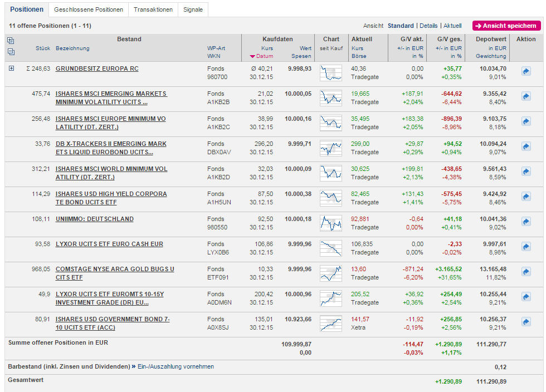546x392 pixels.
Task: Open action icon for iShares USD Government Bond
Action: 526,322
